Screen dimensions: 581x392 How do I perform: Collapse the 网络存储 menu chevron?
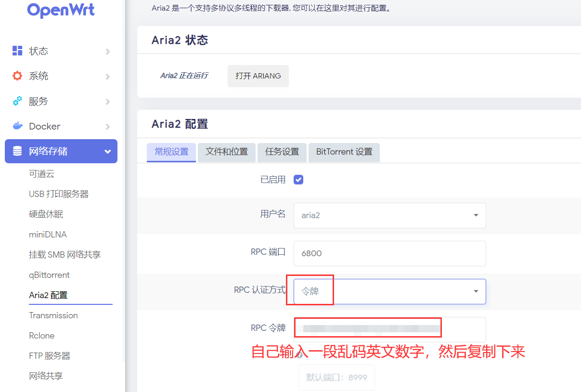point(107,152)
